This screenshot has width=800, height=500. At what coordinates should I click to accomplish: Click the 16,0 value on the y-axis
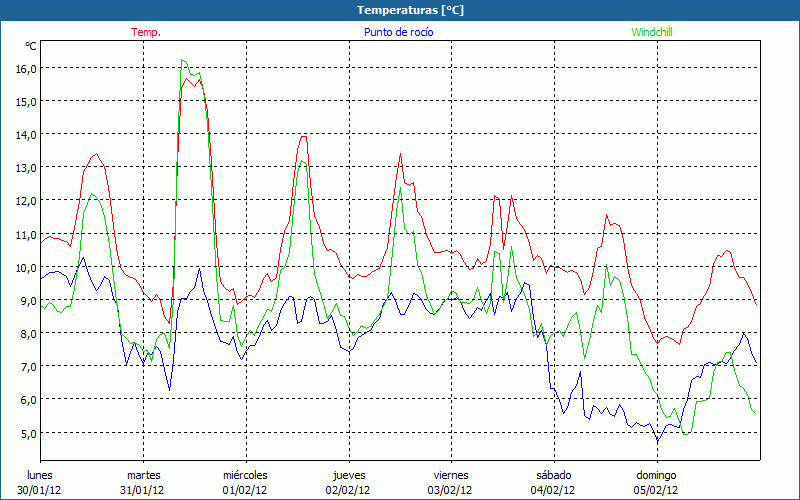pos(26,68)
